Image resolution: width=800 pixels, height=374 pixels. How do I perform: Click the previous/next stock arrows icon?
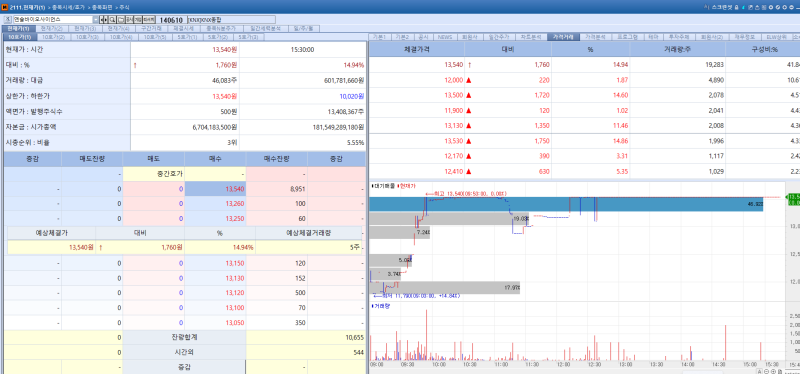pyautogui.click(x=104, y=19)
